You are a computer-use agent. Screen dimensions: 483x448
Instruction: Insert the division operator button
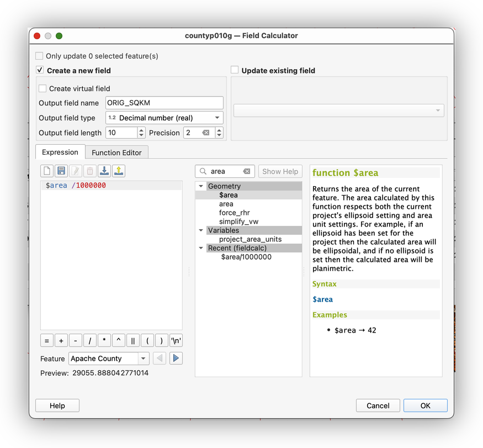tap(89, 340)
